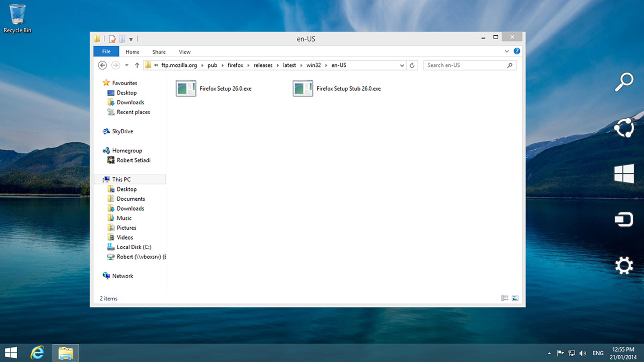Open the address bar history dropdown
The height and width of the screenshot is (362, 644).
[x=402, y=65]
